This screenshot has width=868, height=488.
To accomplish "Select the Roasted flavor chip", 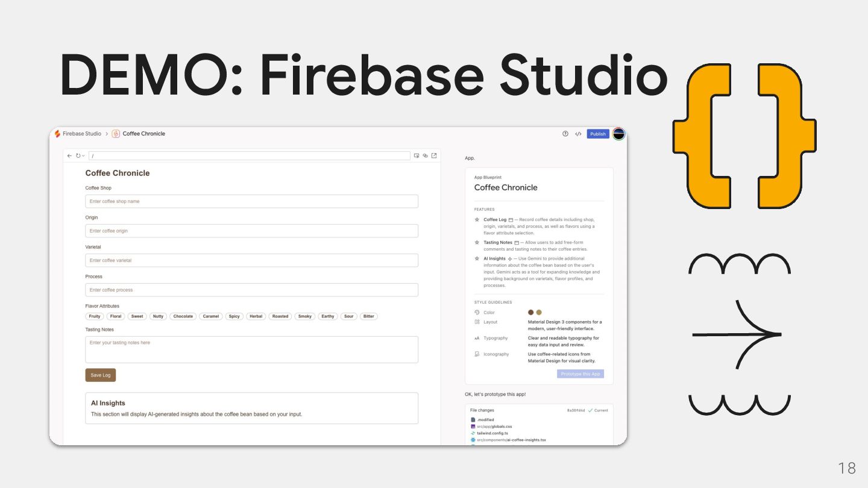I will (x=280, y=316).
